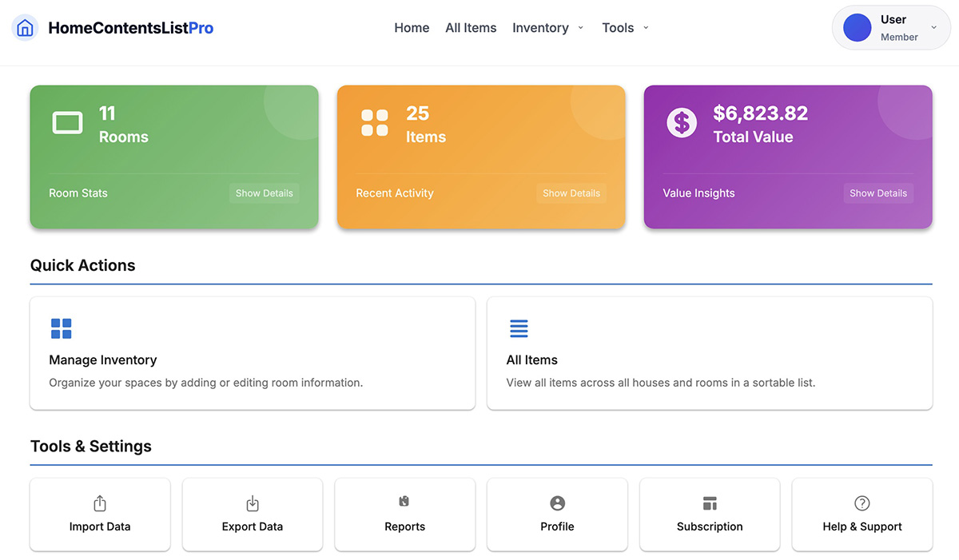
Task: Click the dollar sign icon on purple card
Action: click(x=681, y=122)
